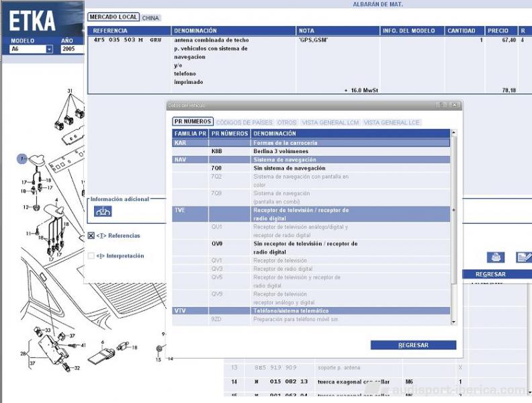Open the Vista General LCE tab
This screenshot has width=532, height=403.
click(x=392, y=122)
